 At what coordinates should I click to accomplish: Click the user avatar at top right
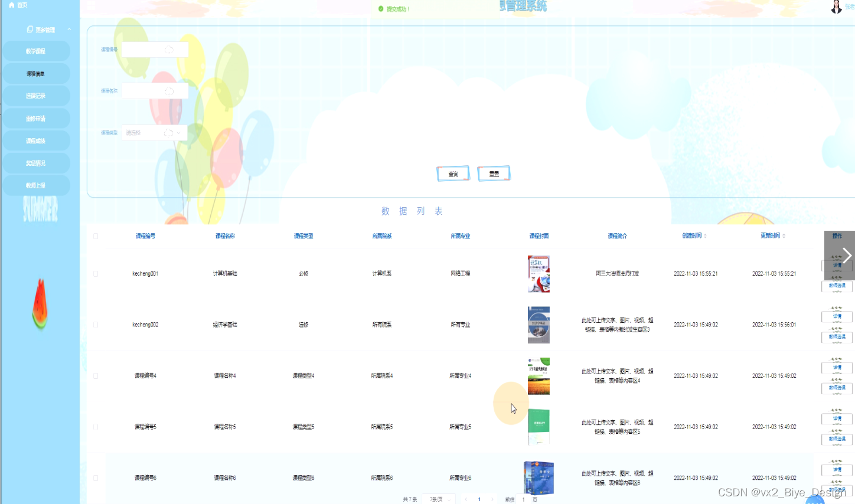click(836, 6)
